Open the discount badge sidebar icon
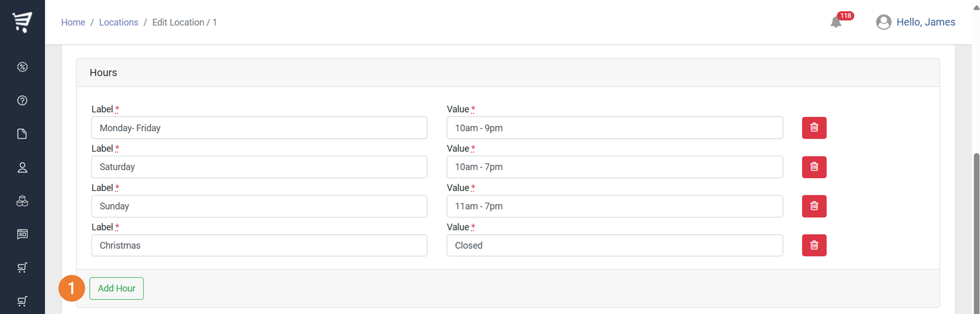Viewport: 980px width, 314px height. tap(23, 67)
